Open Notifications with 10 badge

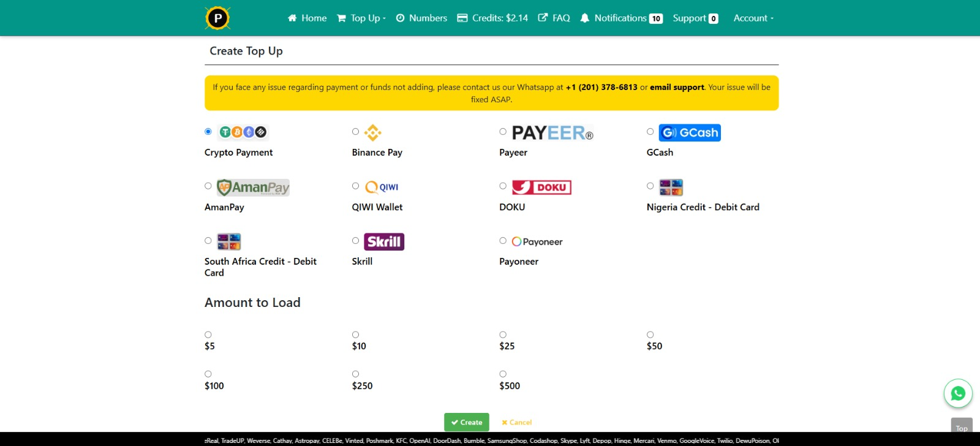tap(621, 18)
